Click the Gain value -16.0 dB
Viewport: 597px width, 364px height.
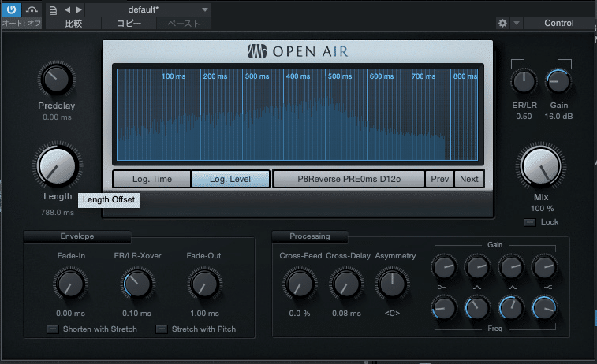point(557,117)
